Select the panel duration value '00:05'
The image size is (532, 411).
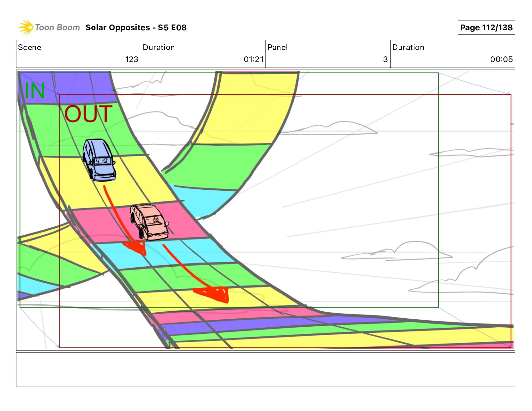501,59
